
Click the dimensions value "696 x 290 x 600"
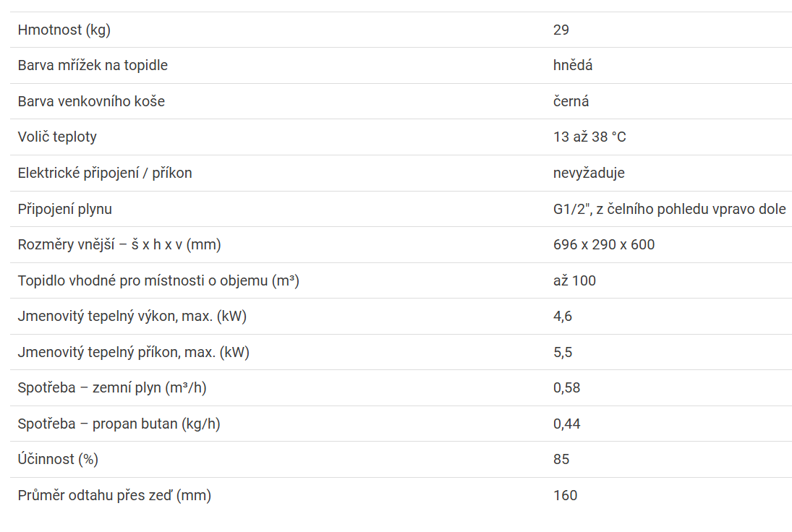tap(604, 244)
